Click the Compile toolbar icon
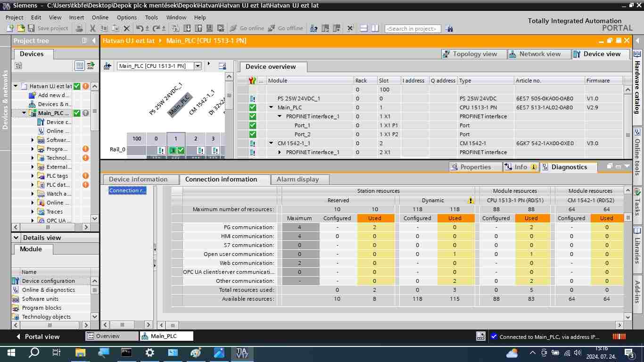This screenshot has height=362, width=644. point(176,28)
